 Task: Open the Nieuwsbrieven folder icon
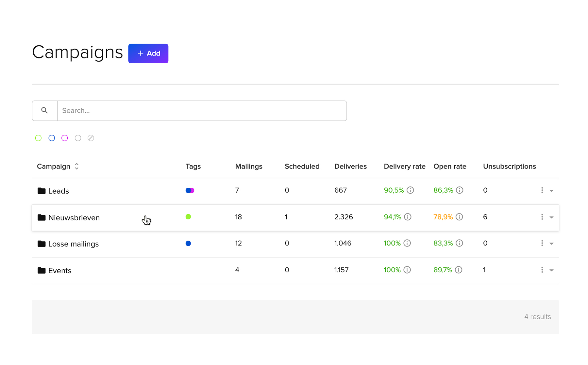[x=42, y=217]
